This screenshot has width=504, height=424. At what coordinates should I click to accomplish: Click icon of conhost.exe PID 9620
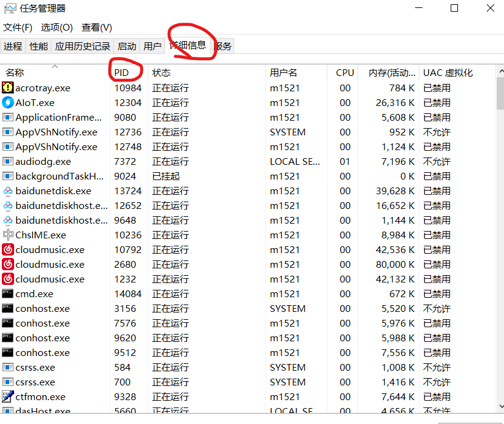coord(8,338)
